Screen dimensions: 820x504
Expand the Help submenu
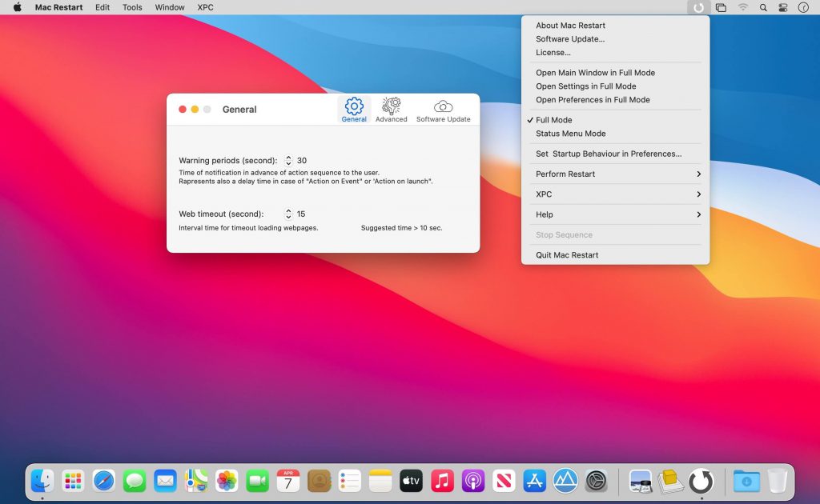[x=545, y=214]
